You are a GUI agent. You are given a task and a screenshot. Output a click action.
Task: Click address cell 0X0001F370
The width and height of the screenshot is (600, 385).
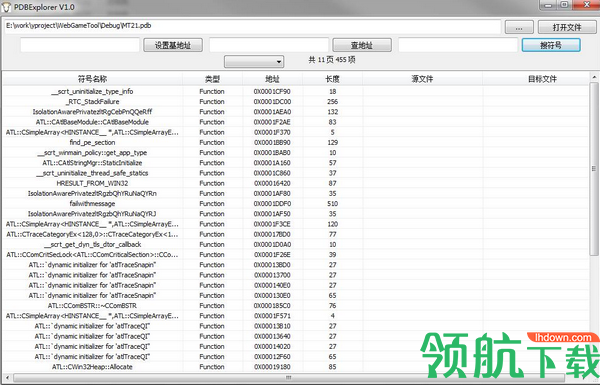coord(272,132)
